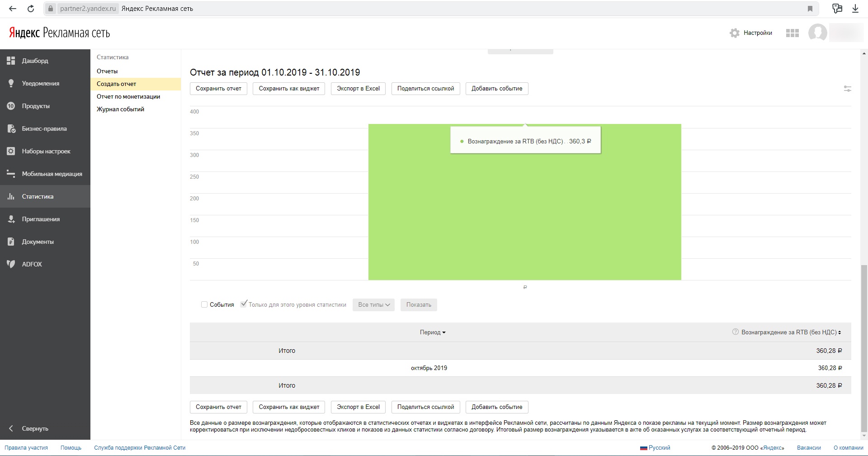Image resolution: width=868 pixels, height=456 pixels.
Task: Open chart settings sliders icon
Action: 848,89
